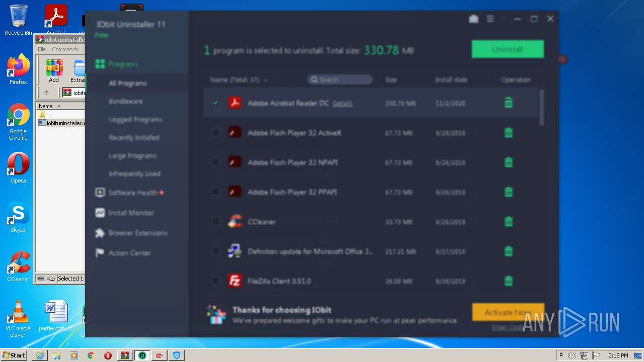Image resolution: width=644 pixels, height=362 pixels.
Task: Check FileZilla Client 3.51.0 checkbox
Action: (216, 281)
